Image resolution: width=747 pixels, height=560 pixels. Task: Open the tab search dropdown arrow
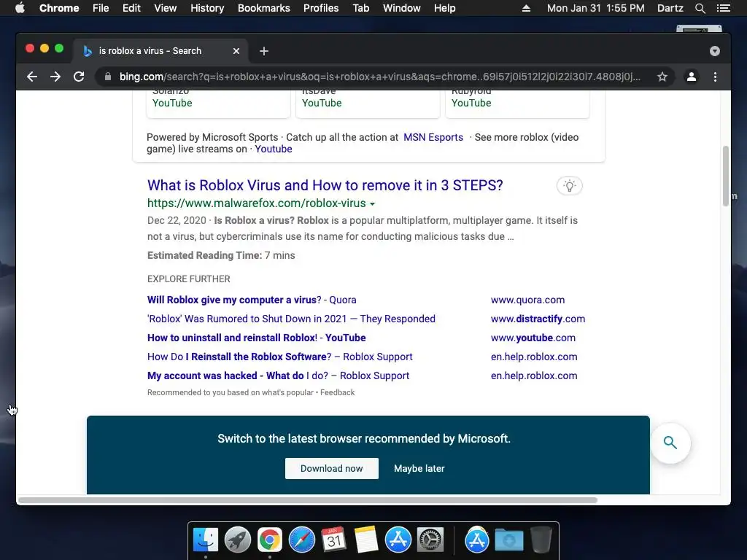(x=715, y=51)
